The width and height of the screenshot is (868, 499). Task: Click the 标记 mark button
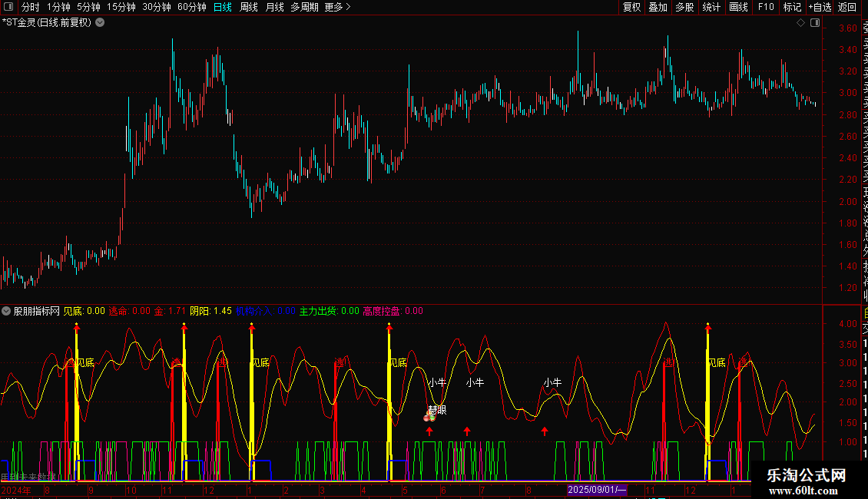click(792, 7)
